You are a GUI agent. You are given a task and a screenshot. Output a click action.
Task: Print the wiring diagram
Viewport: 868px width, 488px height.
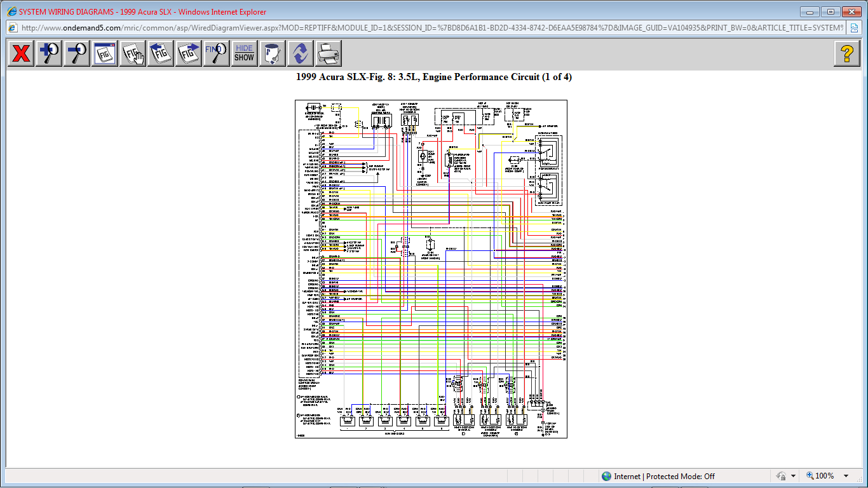[x=328, y=53]
